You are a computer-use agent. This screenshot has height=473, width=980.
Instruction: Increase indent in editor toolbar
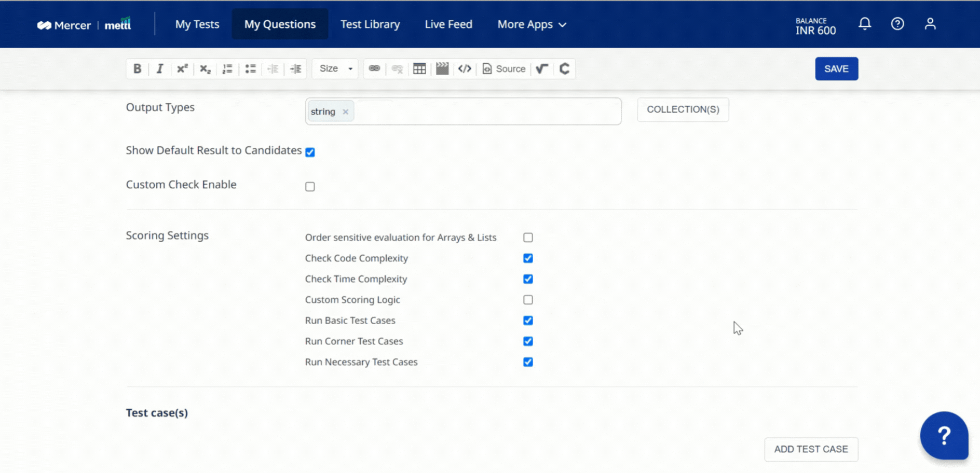[296, 68]
